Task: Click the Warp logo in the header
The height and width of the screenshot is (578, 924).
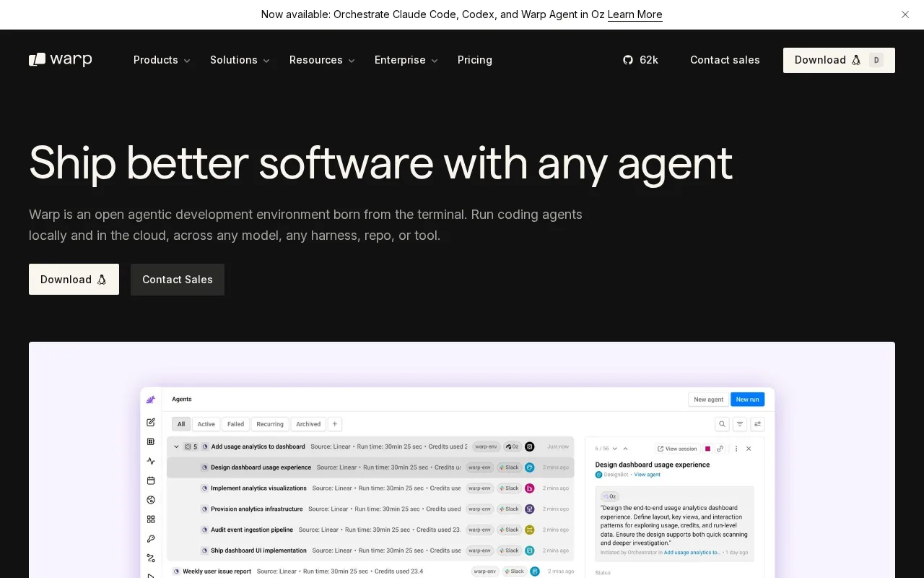Action: click(61, 60)
